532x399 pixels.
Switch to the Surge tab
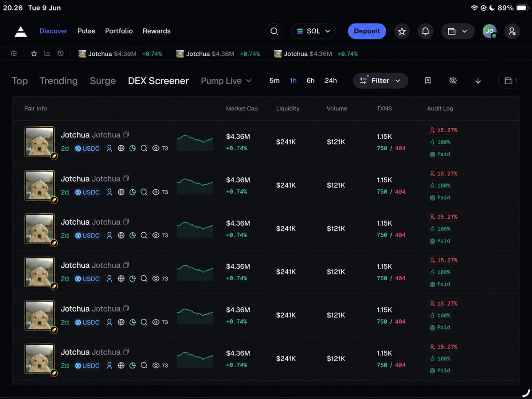point(103,81)
